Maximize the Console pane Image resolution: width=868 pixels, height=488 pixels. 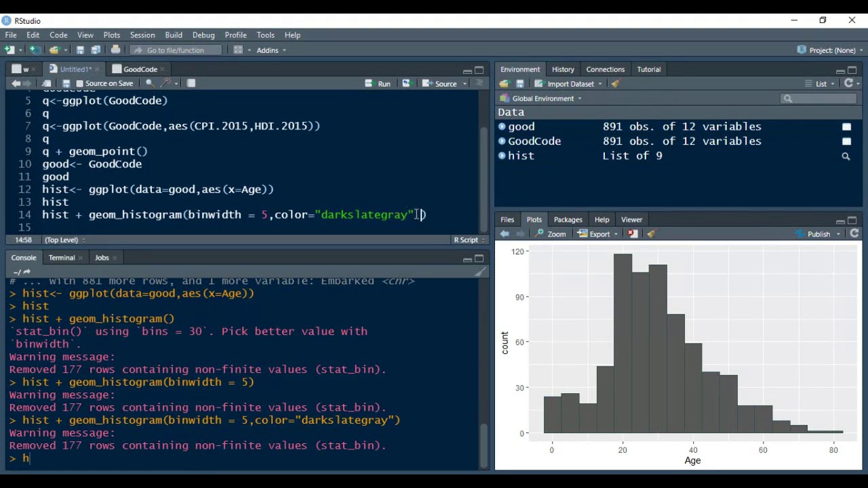point(479,258)
